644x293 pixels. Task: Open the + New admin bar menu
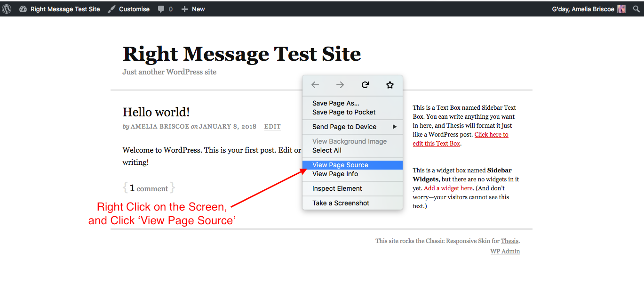(x=193, y=9)
